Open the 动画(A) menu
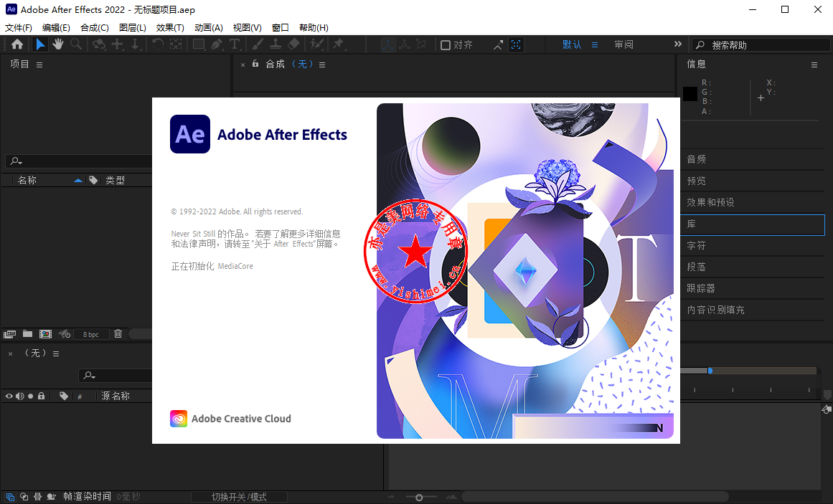 point(208,28)
